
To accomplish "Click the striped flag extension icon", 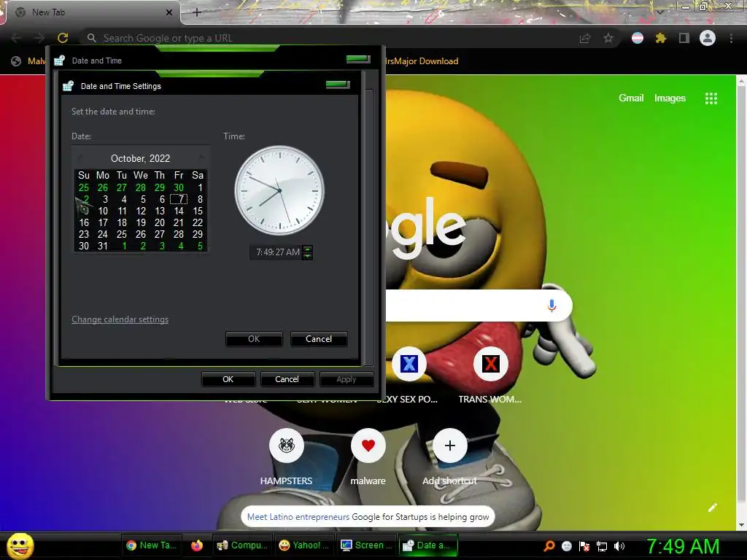I will click(x=638, y=38).
